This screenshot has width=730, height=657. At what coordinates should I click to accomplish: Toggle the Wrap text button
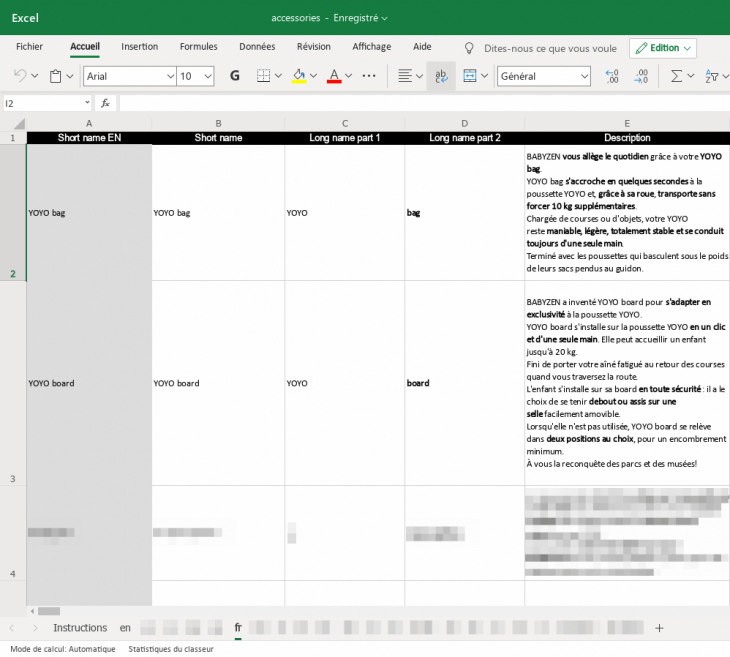click(441, 76)
